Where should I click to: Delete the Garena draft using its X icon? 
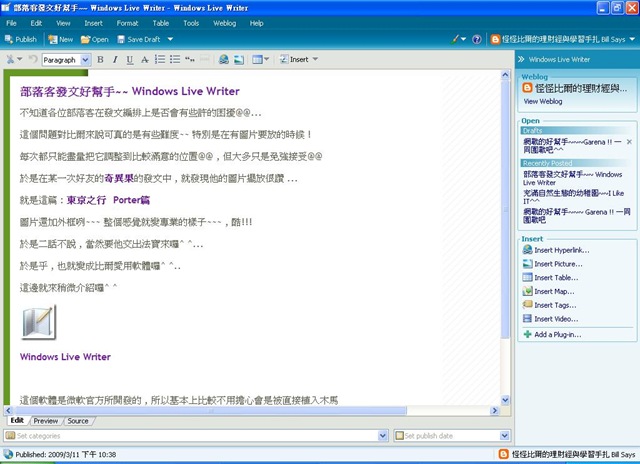coord(629,142)
